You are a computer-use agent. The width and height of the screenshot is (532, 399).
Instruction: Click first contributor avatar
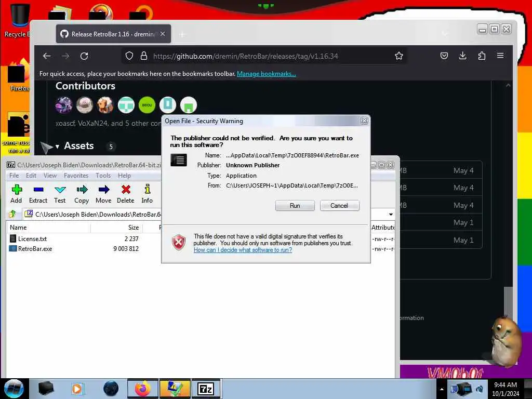tap(64, 105)
